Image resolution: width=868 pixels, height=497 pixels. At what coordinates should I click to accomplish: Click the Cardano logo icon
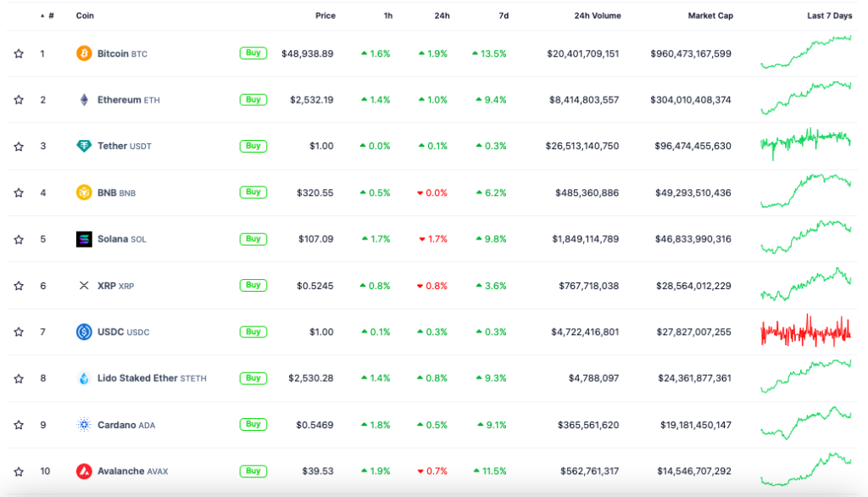click(x=84, y=424)
